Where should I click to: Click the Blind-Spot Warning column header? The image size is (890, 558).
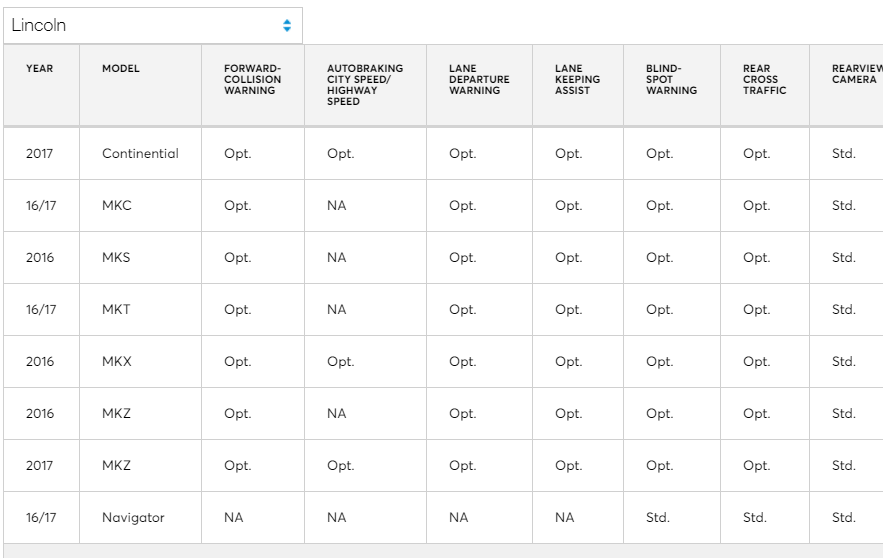point(671,85)
